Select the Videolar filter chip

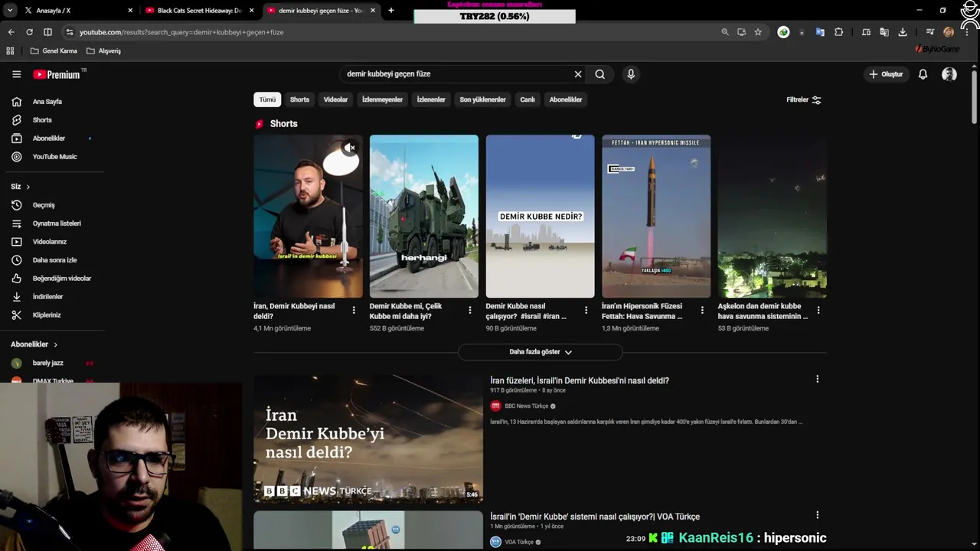pos(335,99)
